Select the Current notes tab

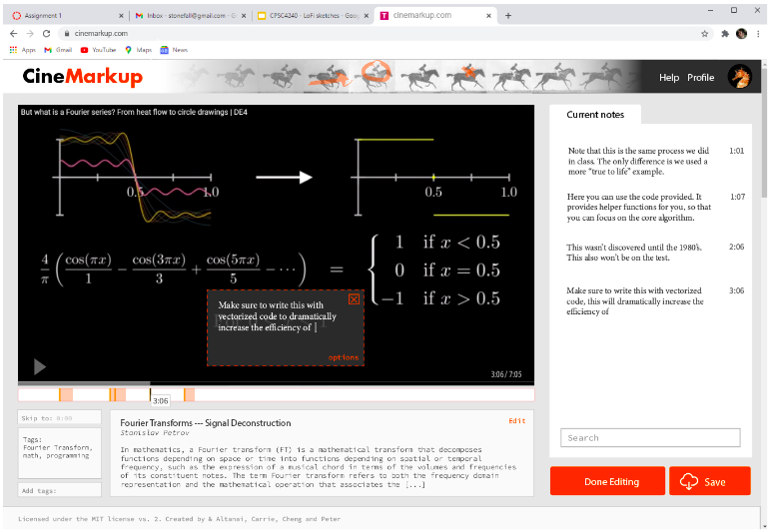tap(595, 114)
